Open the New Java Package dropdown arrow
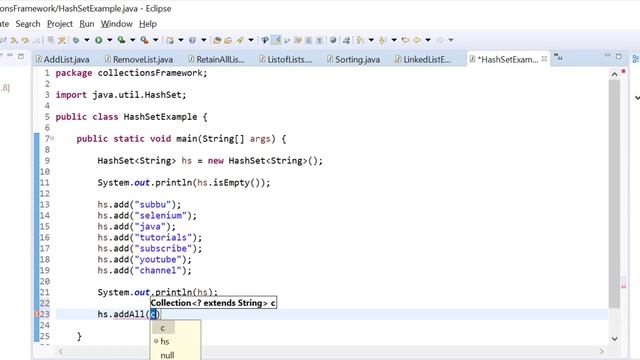640x360 pixels. [181, 40]
